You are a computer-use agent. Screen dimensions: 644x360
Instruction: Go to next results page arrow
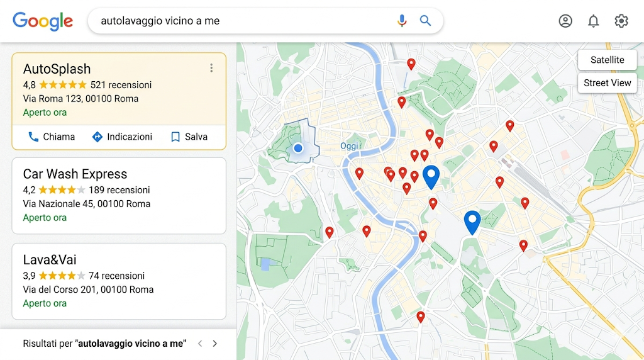click(x=215, y=344)
